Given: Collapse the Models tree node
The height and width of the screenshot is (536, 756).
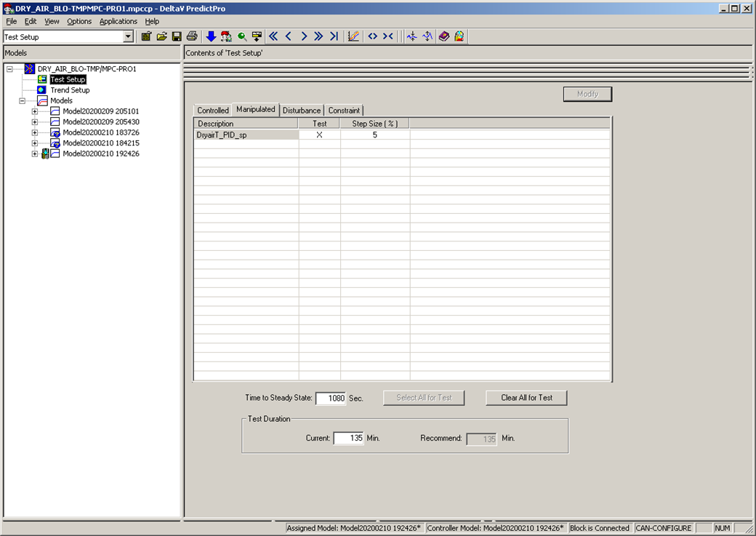Looking at the screenshot, I should click(x=22, y=101).
